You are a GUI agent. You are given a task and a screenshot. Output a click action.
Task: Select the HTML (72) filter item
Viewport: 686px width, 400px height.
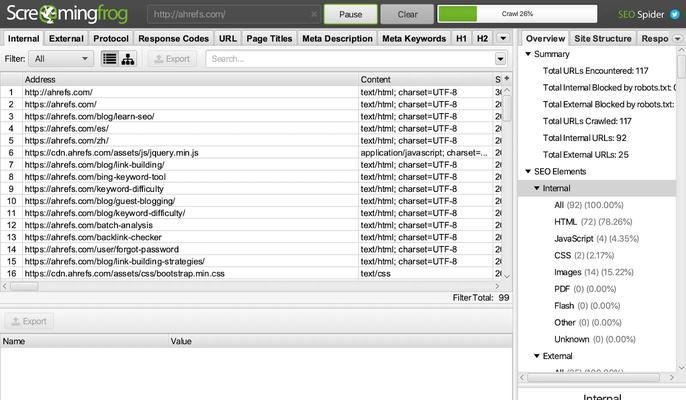tap(593, 221)
